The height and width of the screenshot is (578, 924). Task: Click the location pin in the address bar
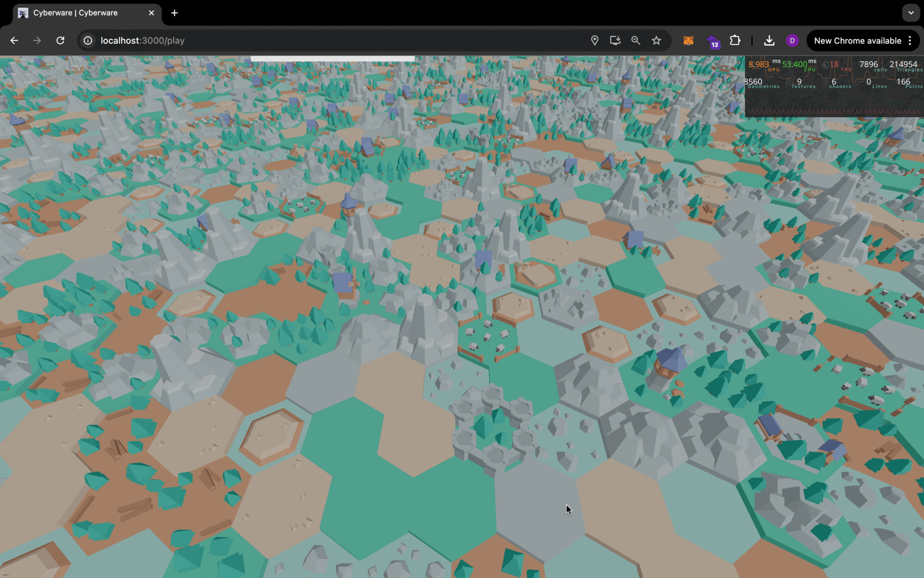click(595, 40)
